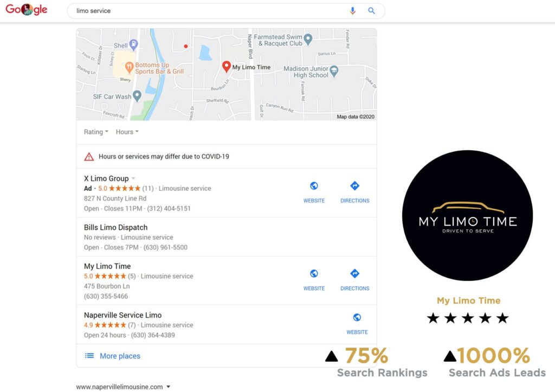The image size is (555, 392).
Task: Click into the limo service search field
Action: (209, 11)
